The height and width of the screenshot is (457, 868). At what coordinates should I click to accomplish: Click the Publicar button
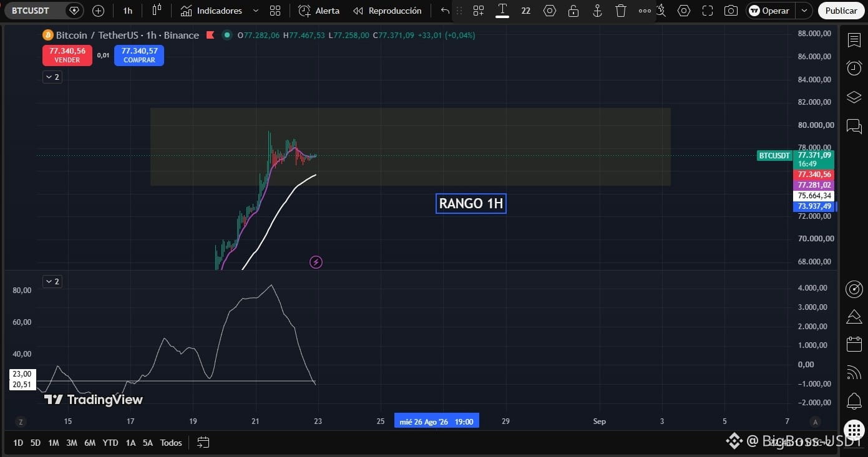pyautogui.click(x=841, y=11)
